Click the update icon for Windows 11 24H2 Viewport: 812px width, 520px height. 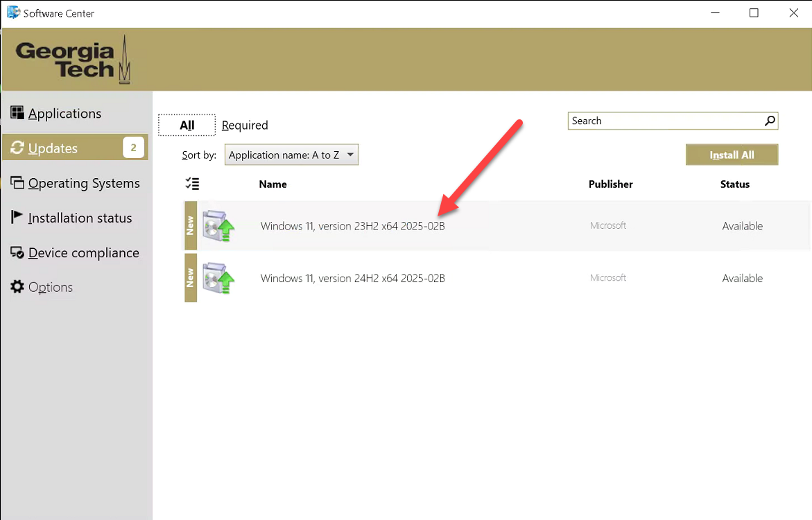(x=218, y=278)
